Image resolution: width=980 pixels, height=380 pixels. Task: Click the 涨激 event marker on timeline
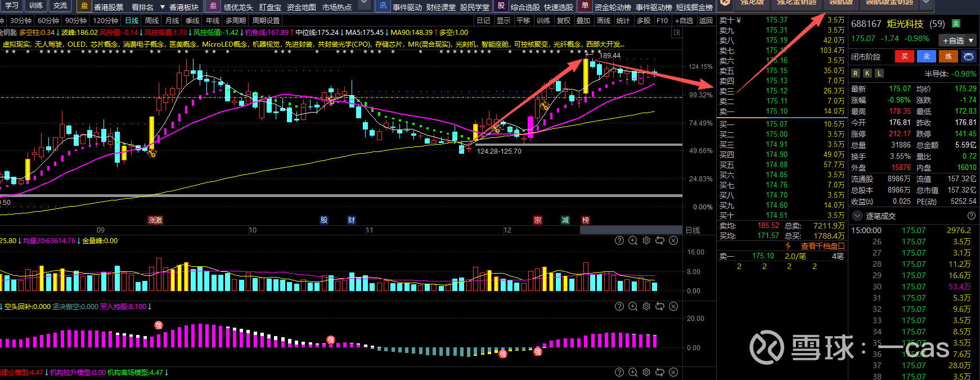pyautogui.click(x=155, y=220)
